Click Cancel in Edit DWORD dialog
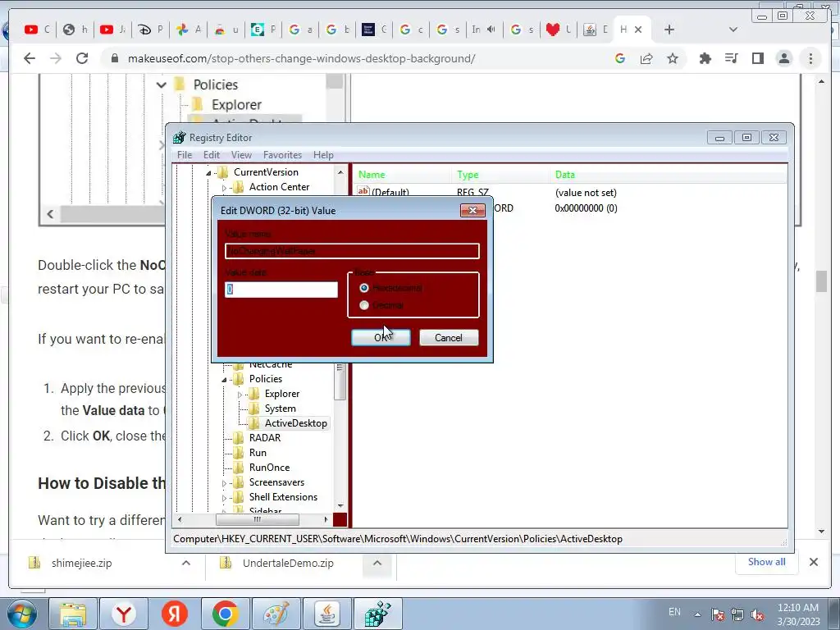The width and height of the screenshot is (840, 630). [449, 337]
